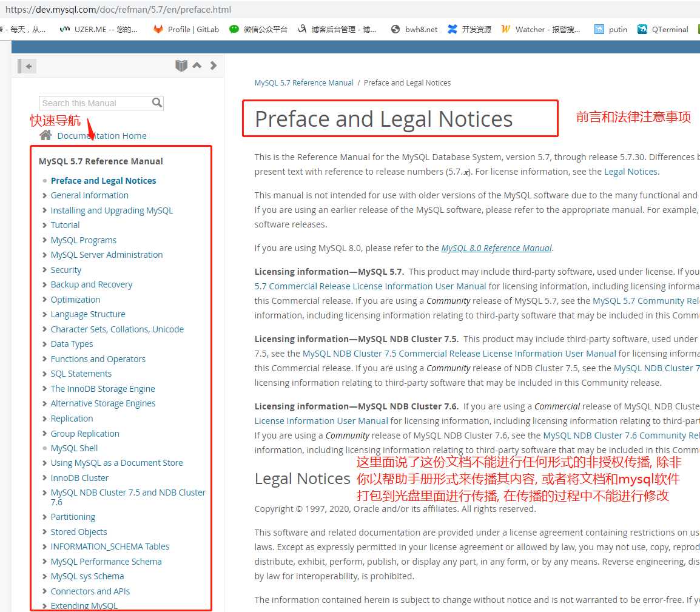This screenshot has height=612, width=700.
Task: Open the manual table of contents book icon
Action: click(181, 66)
